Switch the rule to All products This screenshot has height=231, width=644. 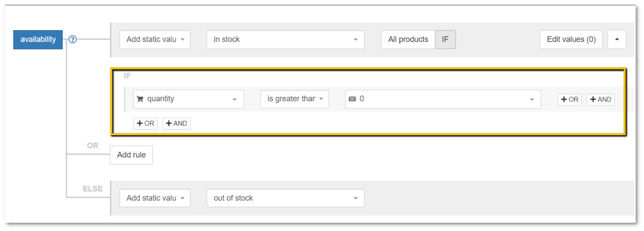coord(408,39)
